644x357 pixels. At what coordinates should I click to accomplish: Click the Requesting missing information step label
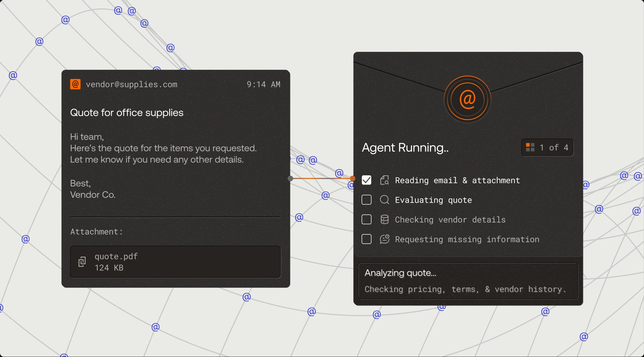point(467,239)
